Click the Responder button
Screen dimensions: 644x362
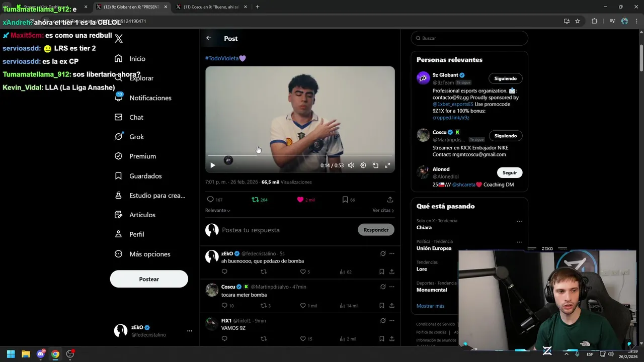pos(376,230)
